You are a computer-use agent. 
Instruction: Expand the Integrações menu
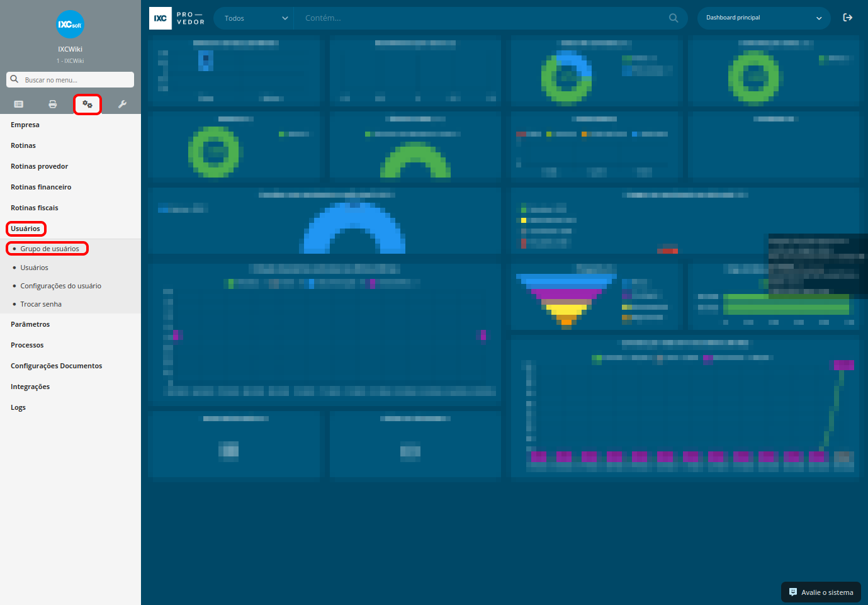30,387
